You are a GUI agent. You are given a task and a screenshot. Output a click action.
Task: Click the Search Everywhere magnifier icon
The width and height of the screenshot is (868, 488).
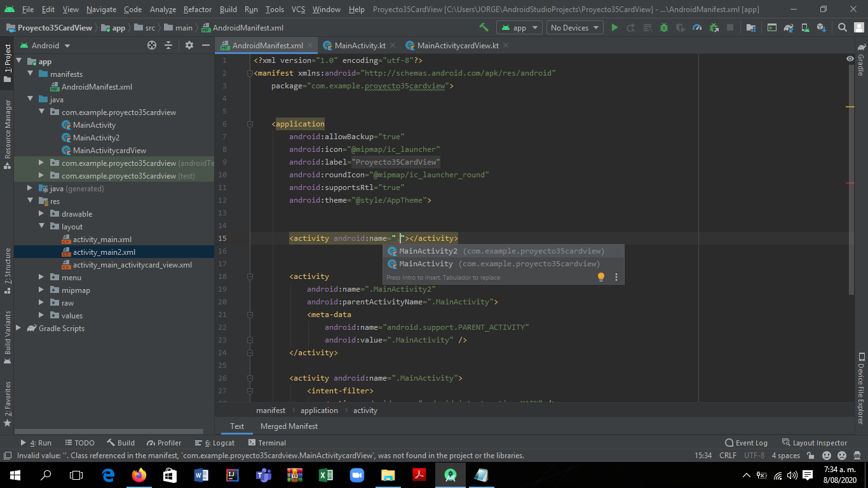pos(843,28)
